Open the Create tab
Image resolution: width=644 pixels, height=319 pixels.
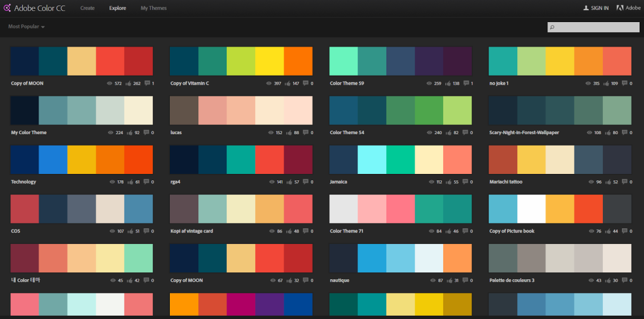click(x=88, y=8)
